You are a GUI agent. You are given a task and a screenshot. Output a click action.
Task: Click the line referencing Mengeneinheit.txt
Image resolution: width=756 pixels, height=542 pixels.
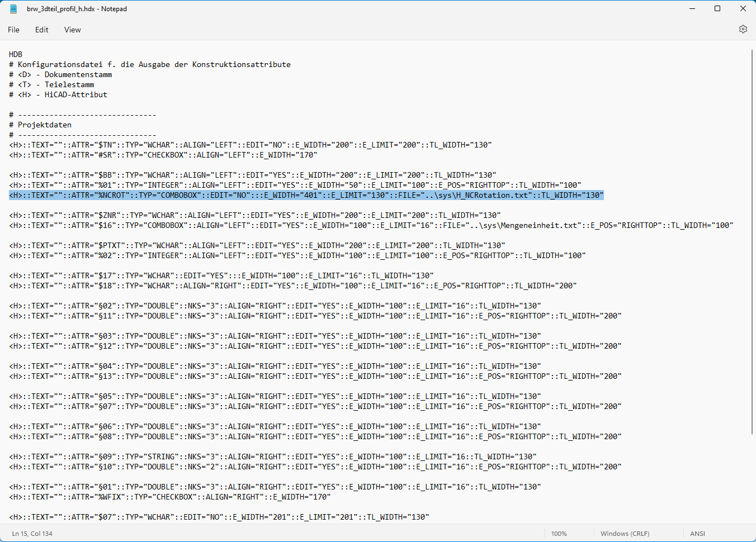click(371, 225)
